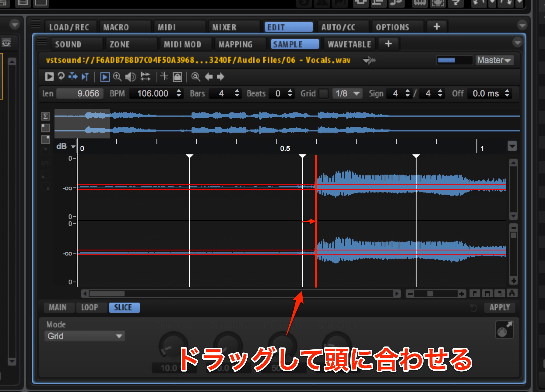The width and height of the screenshot is (545, 392).
Task: Open the WAVETABLE sub-tab
Action: click(x=349, y=44)
